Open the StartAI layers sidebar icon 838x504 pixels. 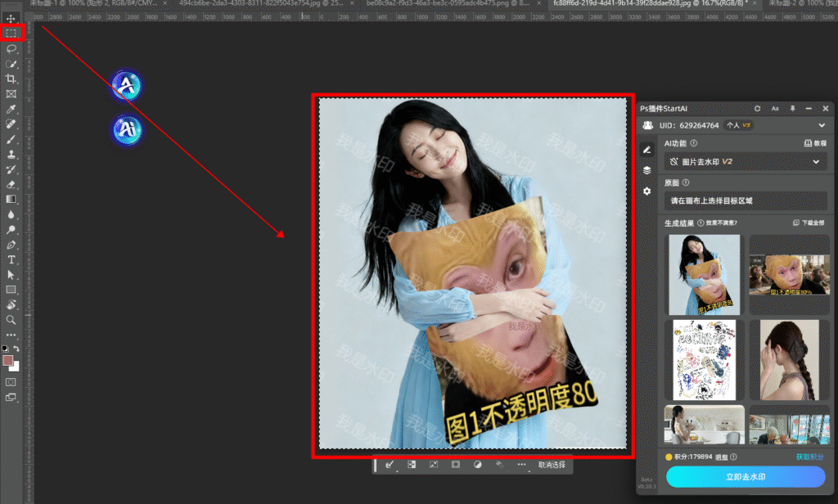coord(647,170)
